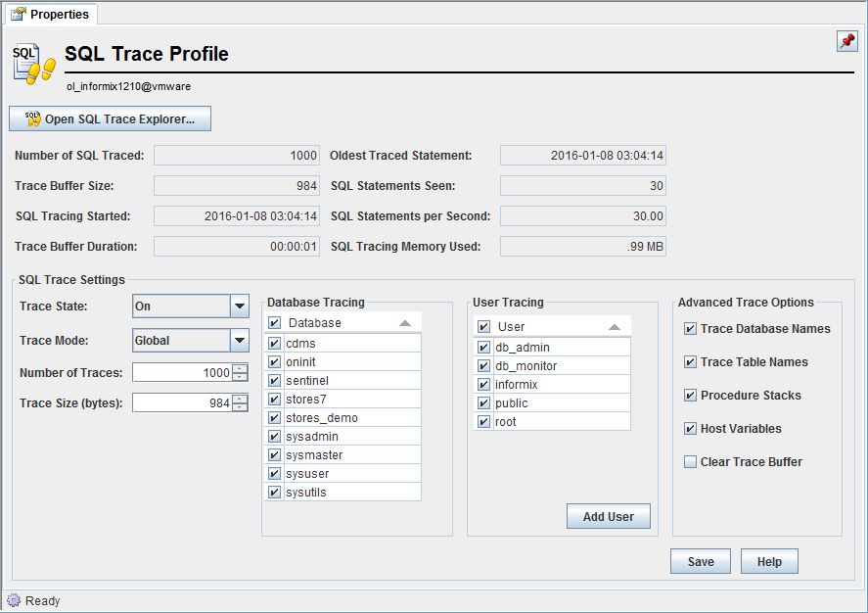The height and width of the screenshot is (613, 868).
Task: Click the Number of Traces input field
Action: coord(182,373)
